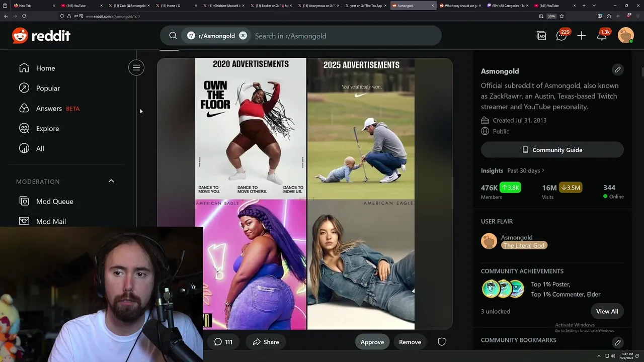
Task: Click the Popular arrow icon
Action: tap(24, 88)
